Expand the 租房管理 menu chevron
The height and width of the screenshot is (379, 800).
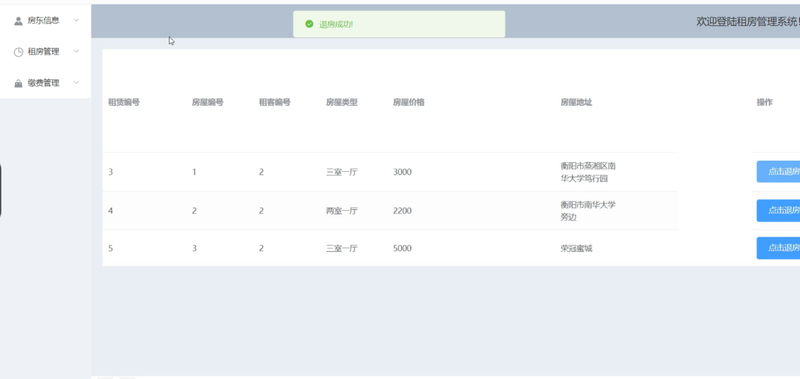pyautogui.click(x=77, y=52)
